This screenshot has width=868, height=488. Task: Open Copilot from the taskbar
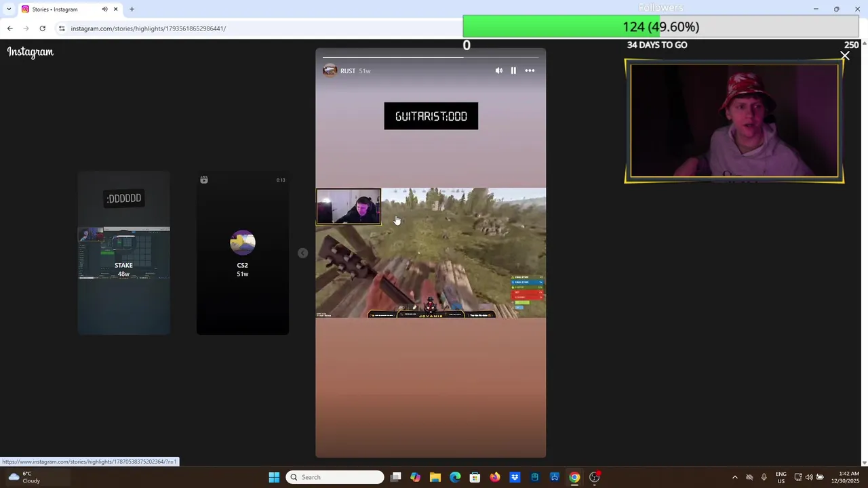416,477
